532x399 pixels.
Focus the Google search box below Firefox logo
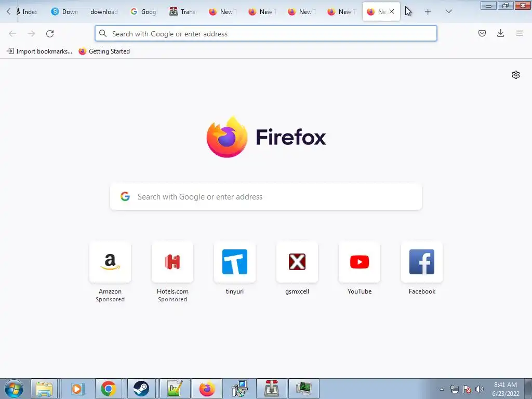pyautogui.click(x=266, y=197)
